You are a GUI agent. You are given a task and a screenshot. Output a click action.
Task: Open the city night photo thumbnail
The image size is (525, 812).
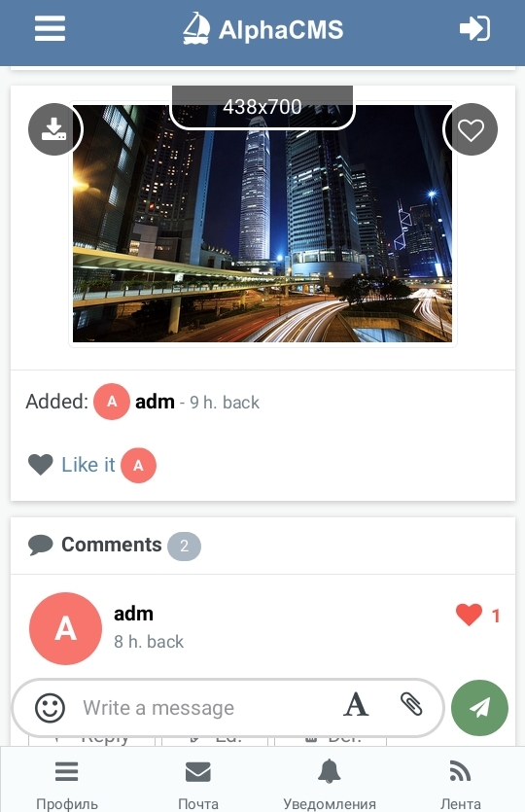coord(262,224)
